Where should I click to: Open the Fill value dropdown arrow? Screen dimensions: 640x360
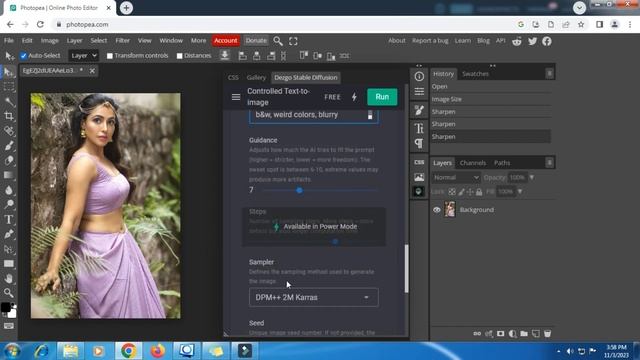[520, 191]
